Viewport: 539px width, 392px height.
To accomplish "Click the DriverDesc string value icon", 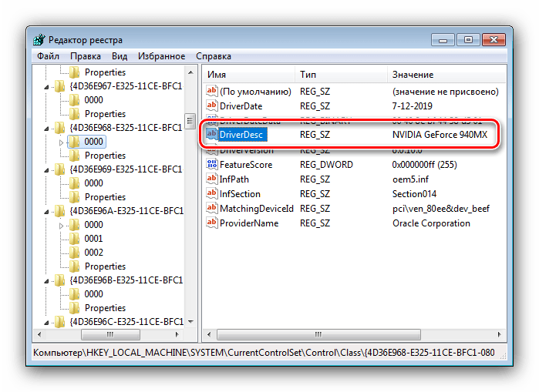I will 212,134.
